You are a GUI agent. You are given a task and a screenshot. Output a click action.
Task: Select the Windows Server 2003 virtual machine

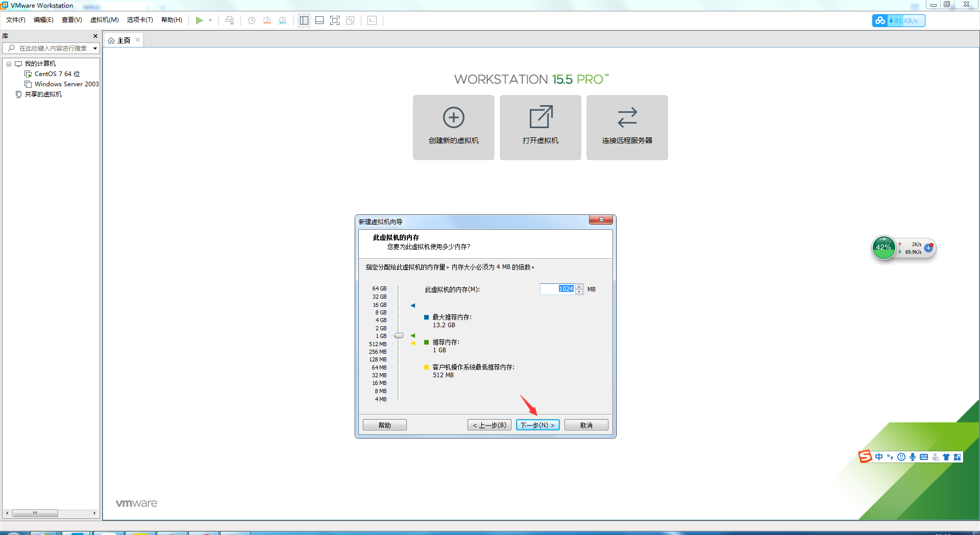[66, 84]
